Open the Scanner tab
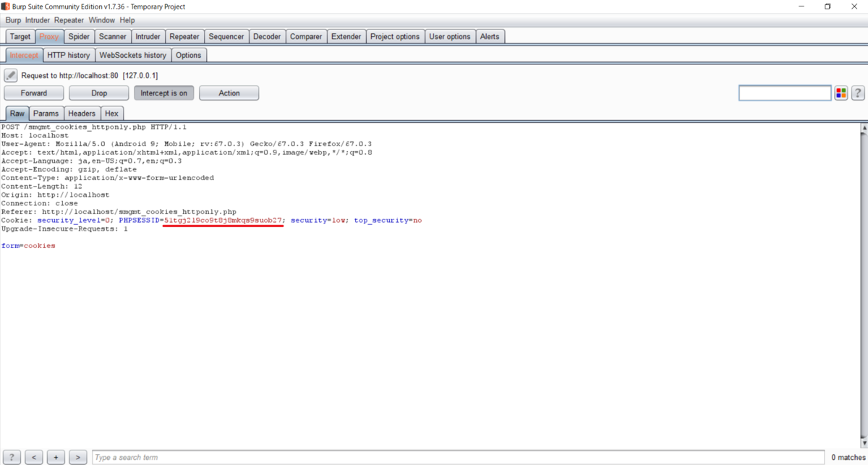 (113, 36)
